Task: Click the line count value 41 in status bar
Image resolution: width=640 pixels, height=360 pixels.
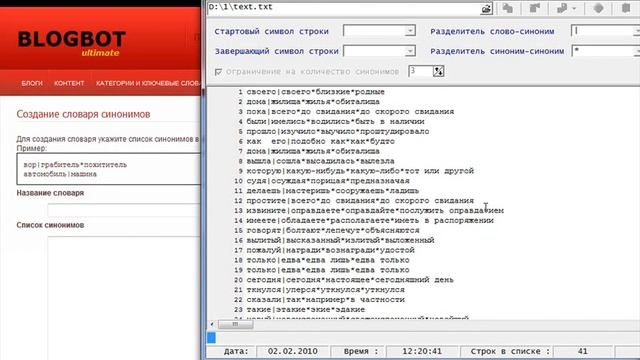Action: pyautogui.click(x=582, y=351)
